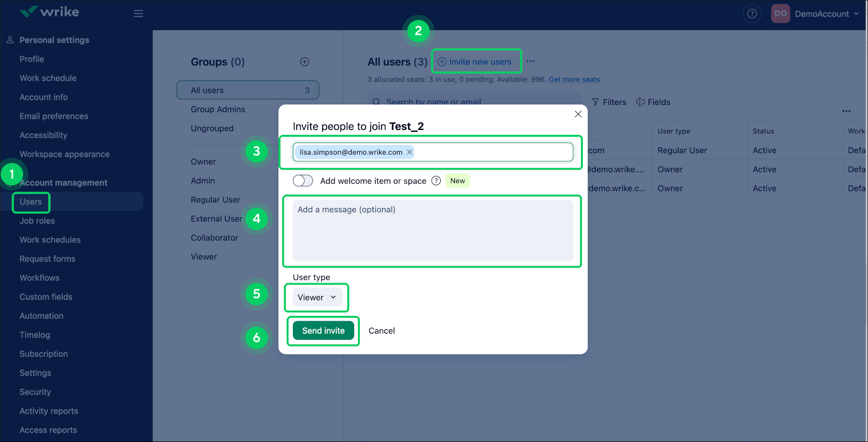Image resolution: width=868 pixels, height=442 pixels.
Task: Close the invite dialog with the X icon
Action: [578, 114]
